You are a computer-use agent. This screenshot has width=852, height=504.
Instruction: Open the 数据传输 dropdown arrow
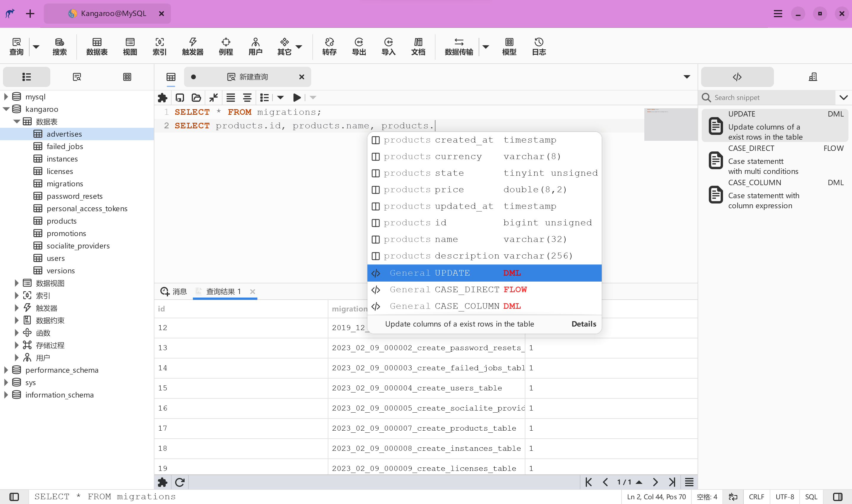[485, 46]
